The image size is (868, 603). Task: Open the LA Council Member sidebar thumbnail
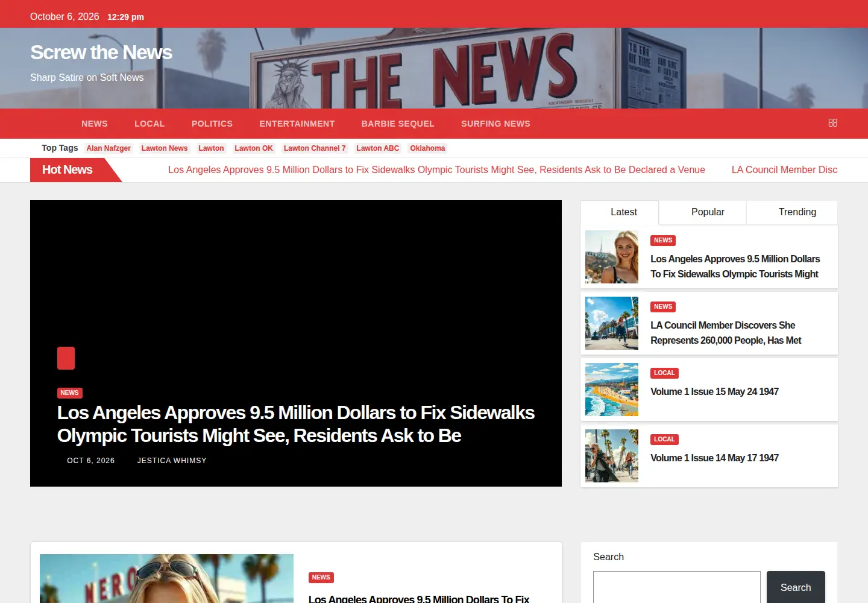click(612, 323)
